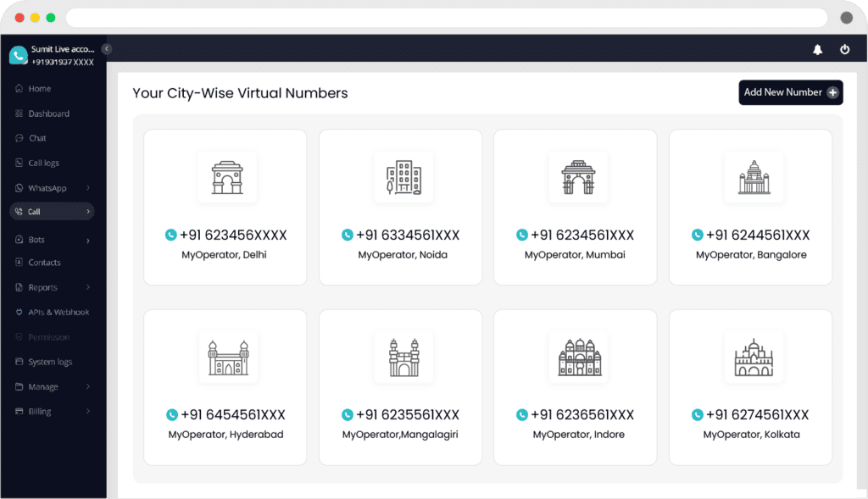Expand the Billing submenu chevron

88,411
